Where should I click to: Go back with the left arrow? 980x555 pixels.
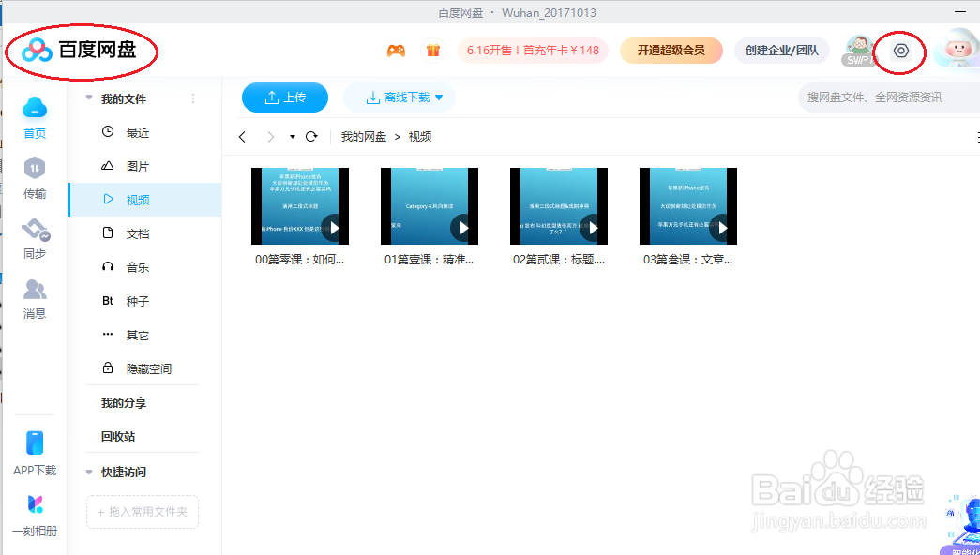[x=243, y=136]
